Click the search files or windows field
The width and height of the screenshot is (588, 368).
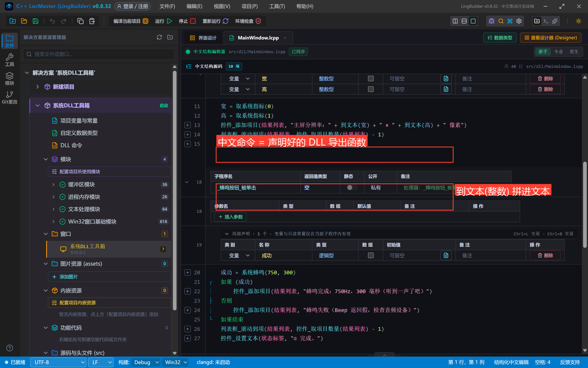point(99,54)
